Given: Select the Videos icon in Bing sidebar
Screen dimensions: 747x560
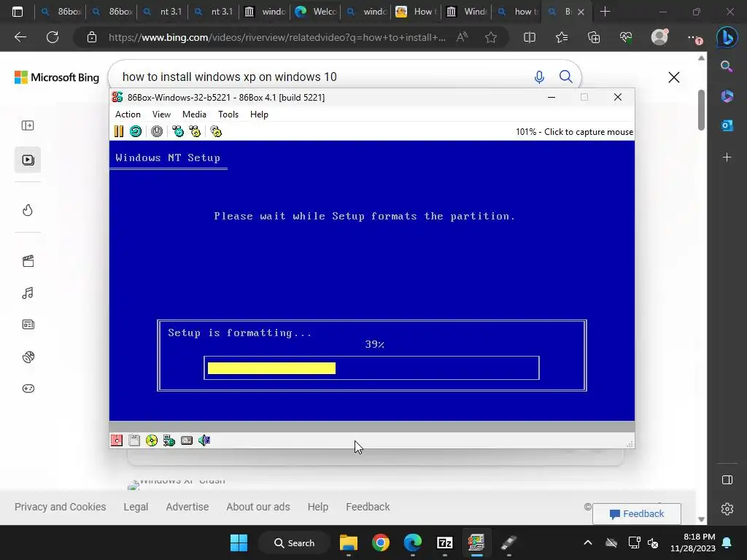Looking at the screenshot, I should tap(28, 160).
